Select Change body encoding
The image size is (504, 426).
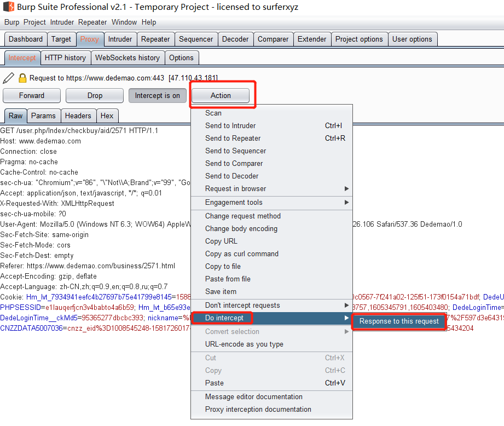coord(271,228)
